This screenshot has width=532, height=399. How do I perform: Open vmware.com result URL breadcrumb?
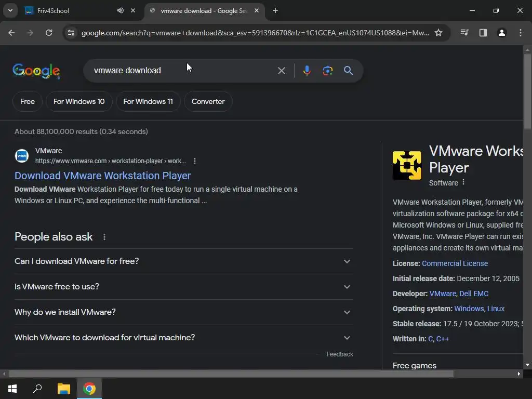111,161
